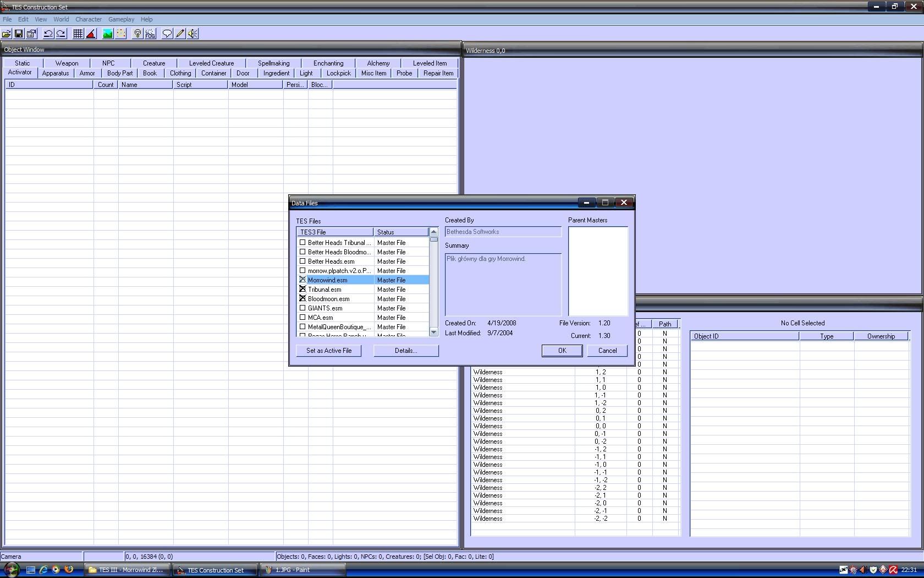The image size is (924, 578).
Task: Open the File menu
Action: click(7, 19)
